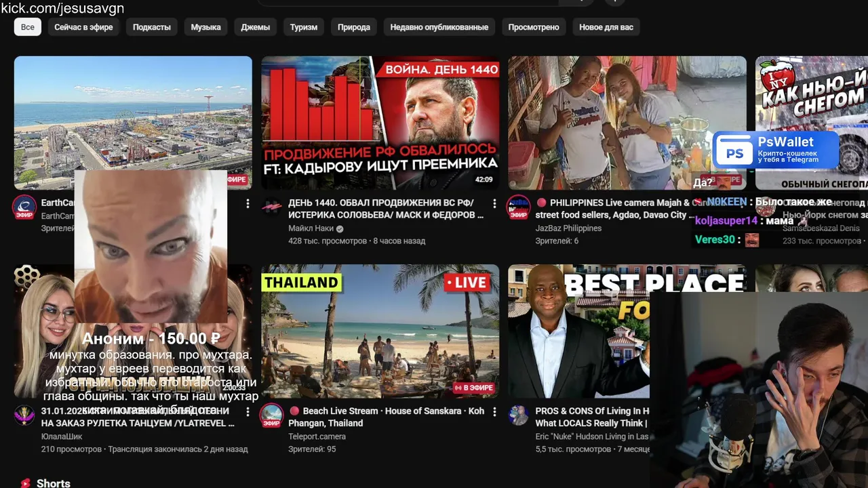
Task: Click chat username "Veres30"
Action: [x=715, y=239]
